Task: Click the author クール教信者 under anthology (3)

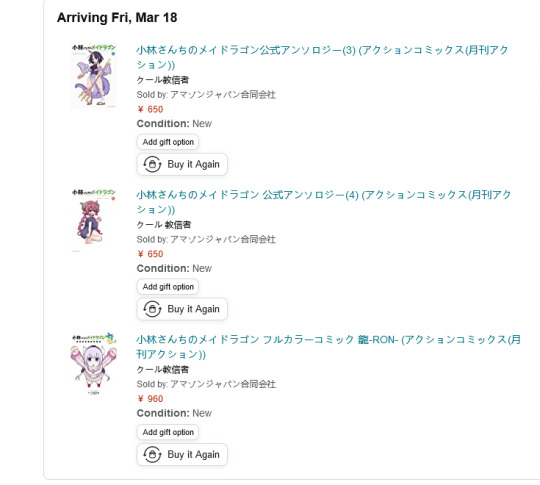Action: [163, 80]
